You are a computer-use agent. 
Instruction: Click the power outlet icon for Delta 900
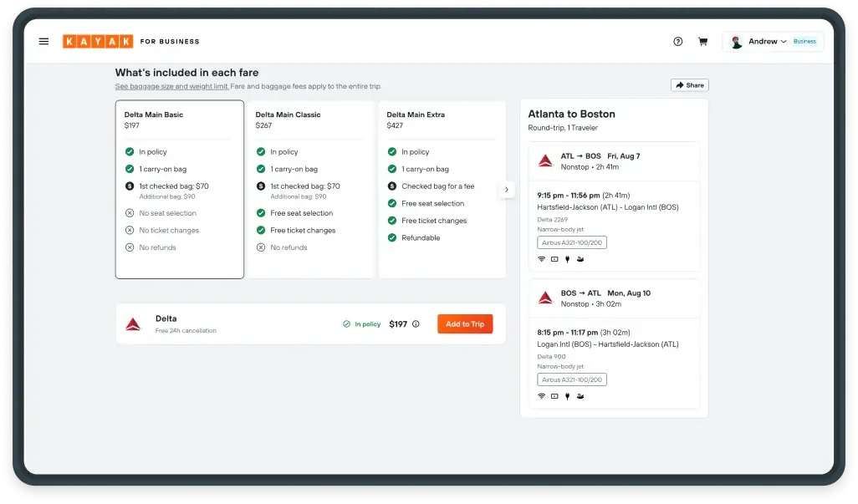point(566,396)
